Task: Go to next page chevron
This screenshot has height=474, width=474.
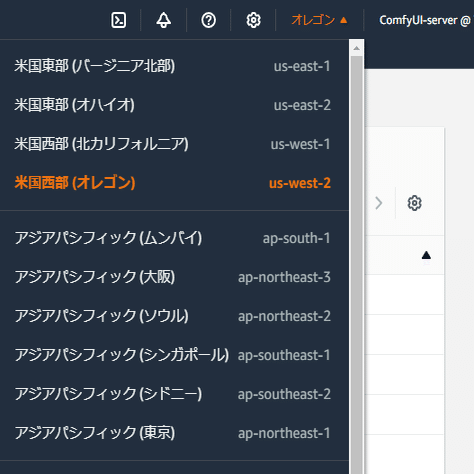Action: 378,203
